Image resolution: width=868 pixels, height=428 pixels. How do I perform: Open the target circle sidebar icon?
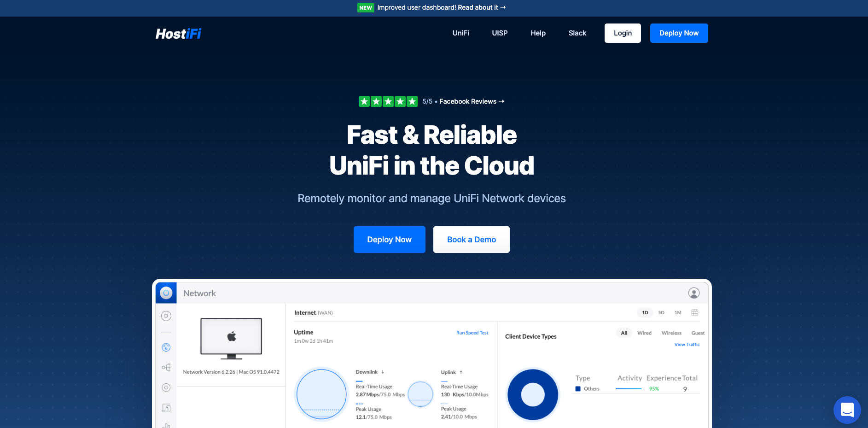166,387
